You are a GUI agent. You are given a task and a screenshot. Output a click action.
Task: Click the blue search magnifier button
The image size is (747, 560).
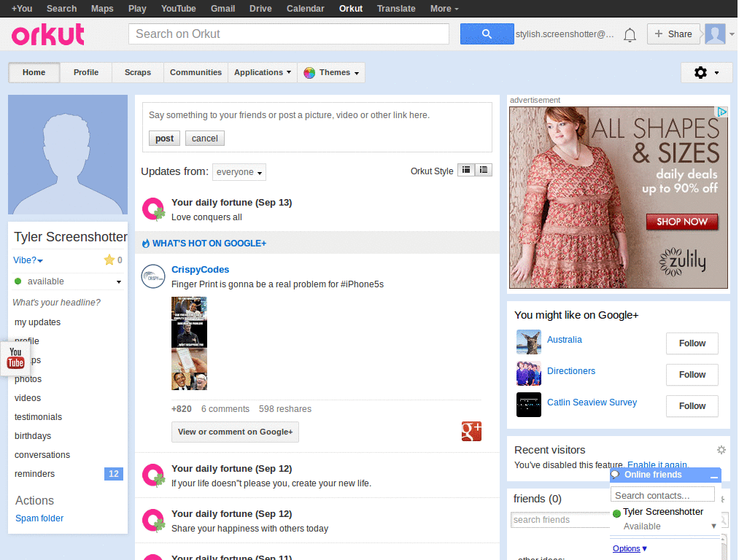coord(487,34)
